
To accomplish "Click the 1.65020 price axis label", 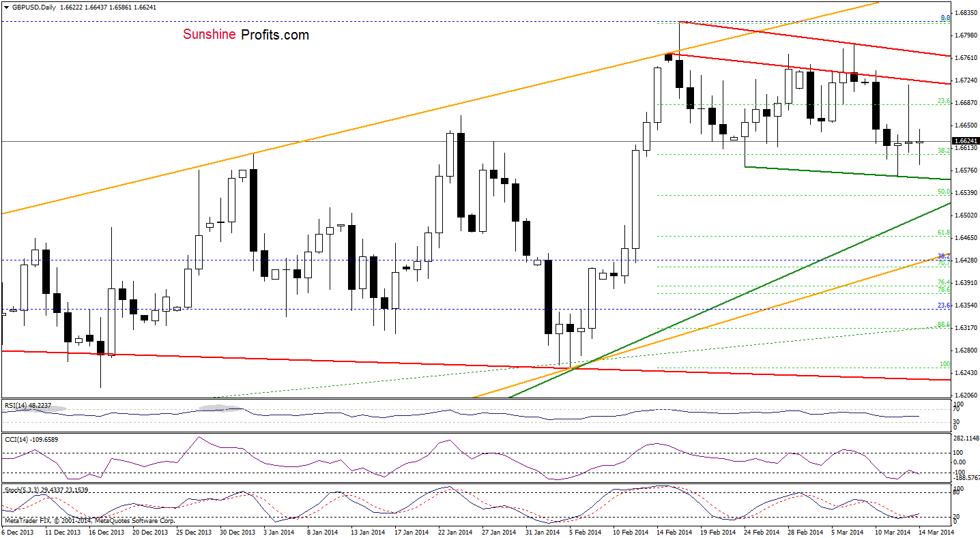I will click(x=967, y=215).
